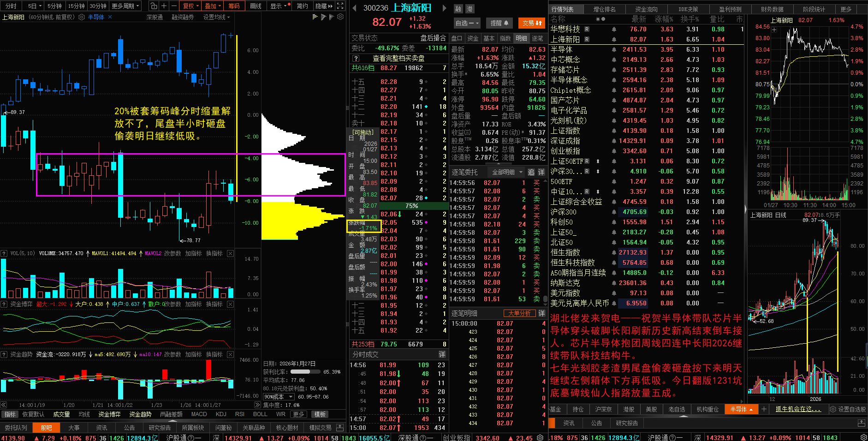Open help for the 资金博弈 indicator
The image size is (868, 441).
coord(4,304)
